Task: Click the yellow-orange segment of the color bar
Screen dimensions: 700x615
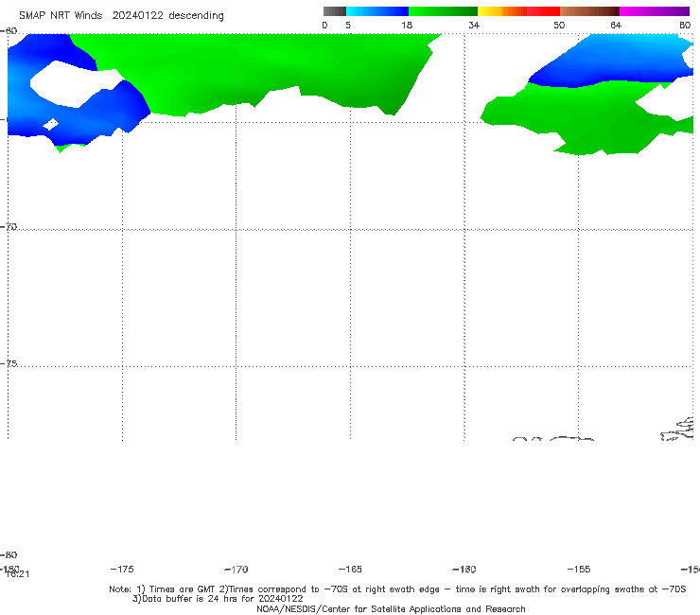Action: 501,11
